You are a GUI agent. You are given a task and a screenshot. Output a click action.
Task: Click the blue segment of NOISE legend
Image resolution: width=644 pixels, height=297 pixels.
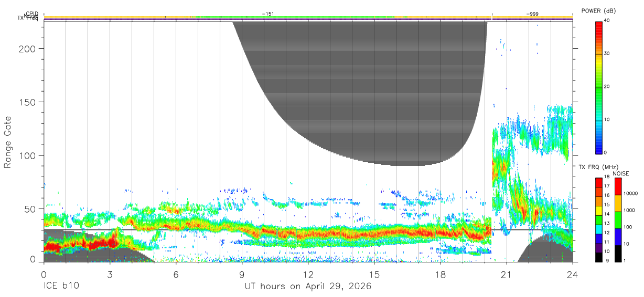(x=617, y=237)
